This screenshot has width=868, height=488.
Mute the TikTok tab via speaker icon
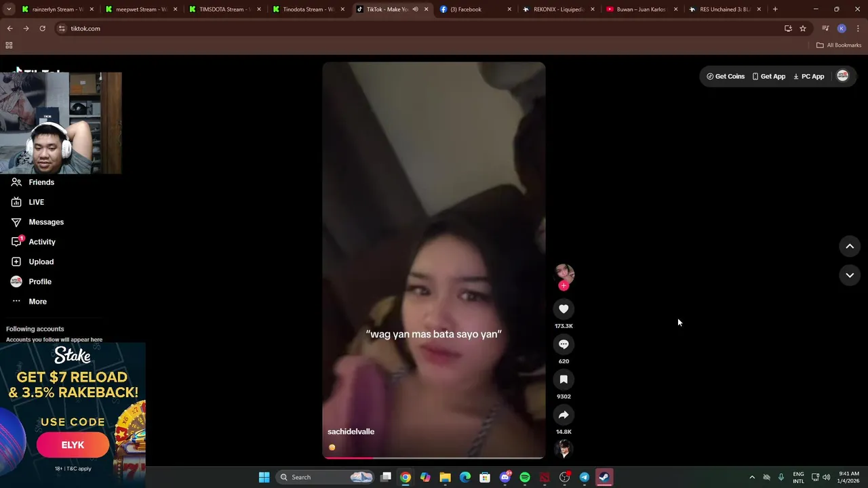click(415, 9)
